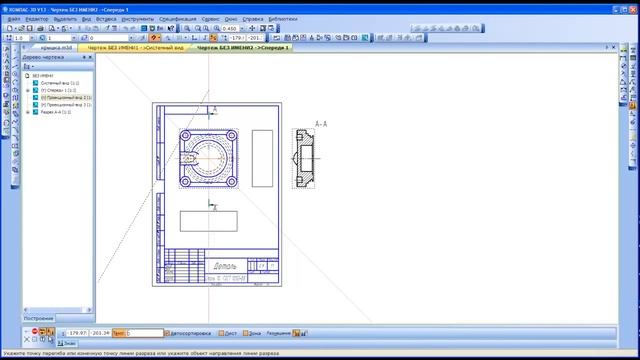Pin the Дерево чертежа panel
Screen dimensions: 640x360
point(84,58)
